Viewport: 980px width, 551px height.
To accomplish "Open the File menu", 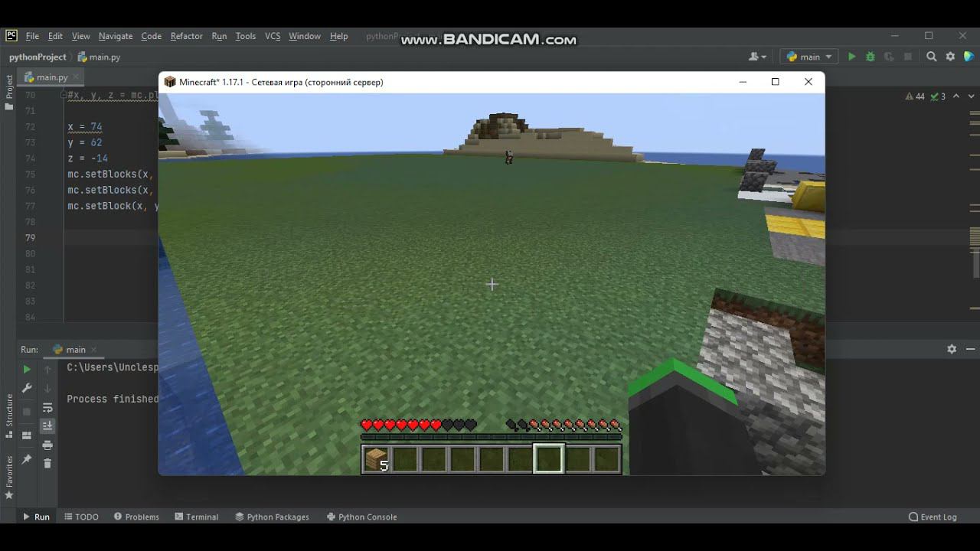I will click(x=32, y=36).
